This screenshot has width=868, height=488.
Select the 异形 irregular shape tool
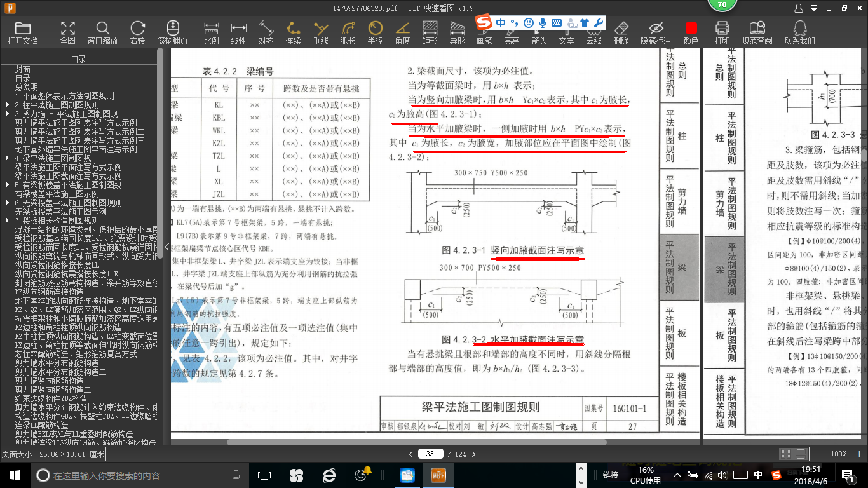pos(457,32)
